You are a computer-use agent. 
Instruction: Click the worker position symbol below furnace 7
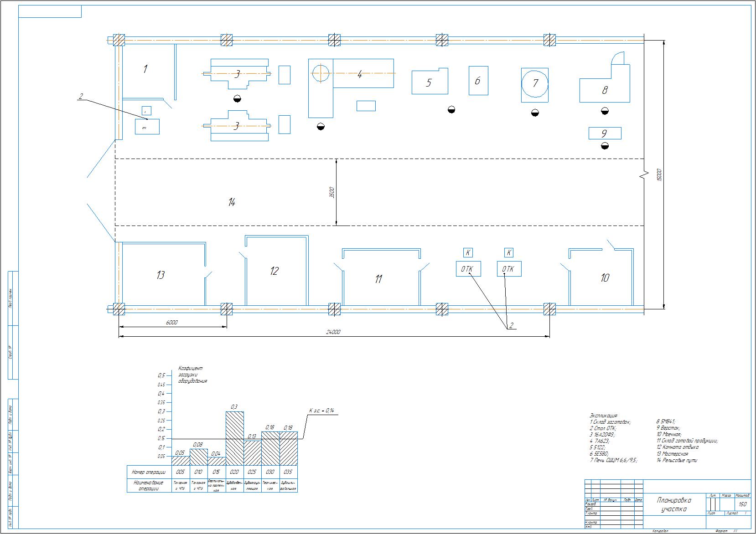(x=535, y=113)
